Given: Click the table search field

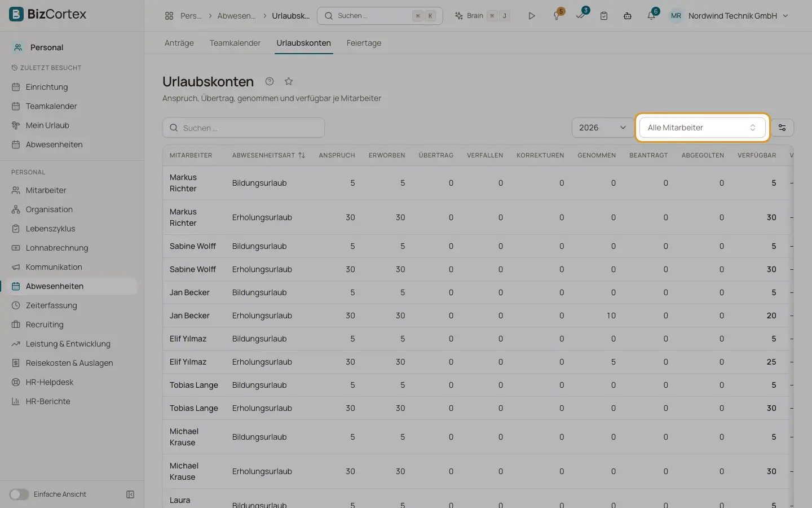Looking at the screenshot, I should 244,128.
